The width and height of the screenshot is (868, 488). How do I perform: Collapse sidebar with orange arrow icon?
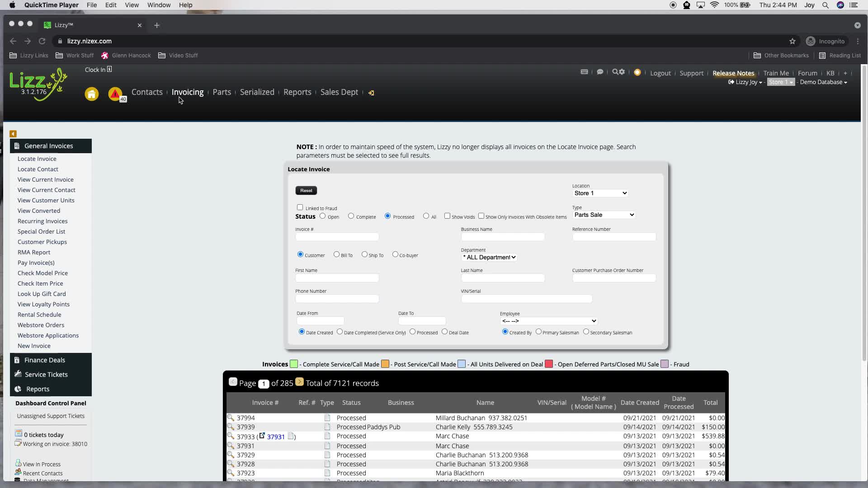[x=13, y=134]
